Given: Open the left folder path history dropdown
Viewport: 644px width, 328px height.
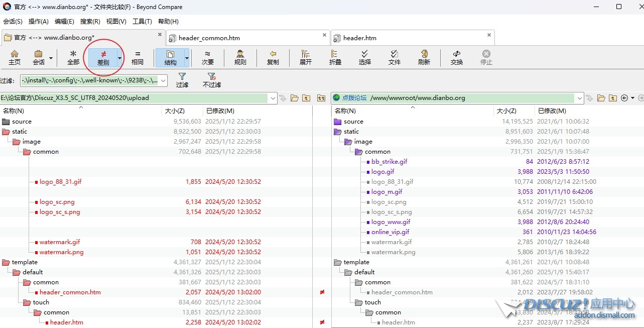Looking at the screenshot, I should point(273,98).
